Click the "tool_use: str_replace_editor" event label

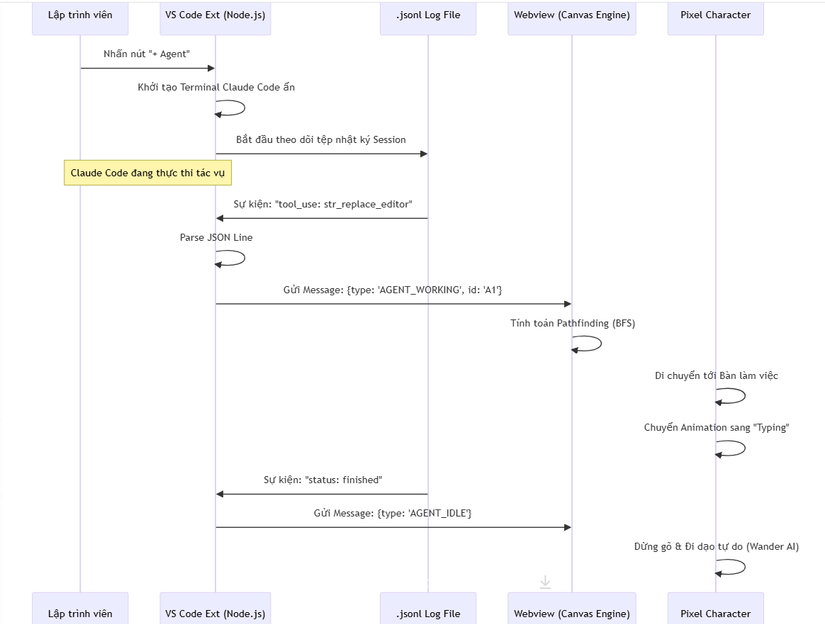(x=323, y=204)
